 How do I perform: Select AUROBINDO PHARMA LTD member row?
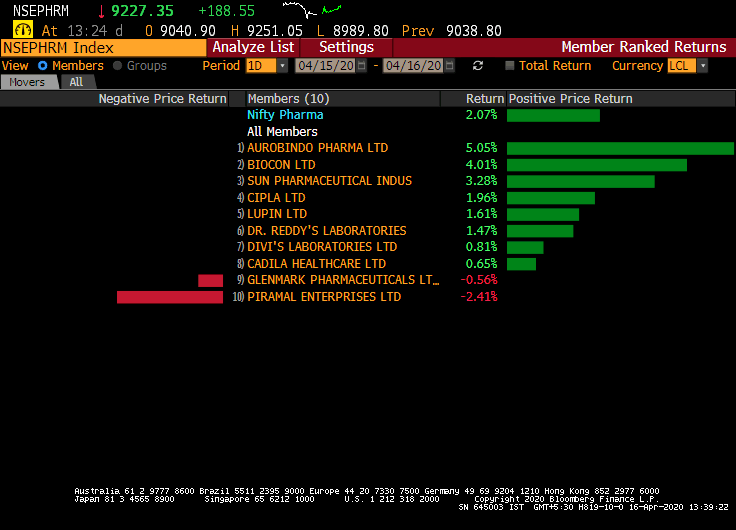tap(317, 148)
